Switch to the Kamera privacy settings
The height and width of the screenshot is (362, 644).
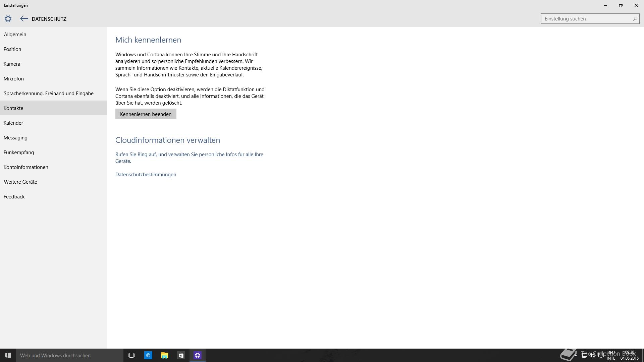pyautogui.click(x=12, y=64)
